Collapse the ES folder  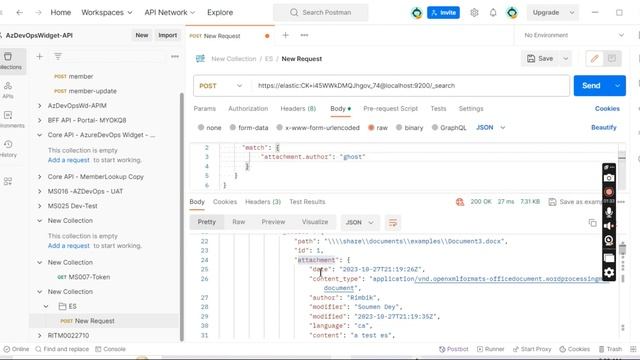pyautogui.click(x=46, y=306)
